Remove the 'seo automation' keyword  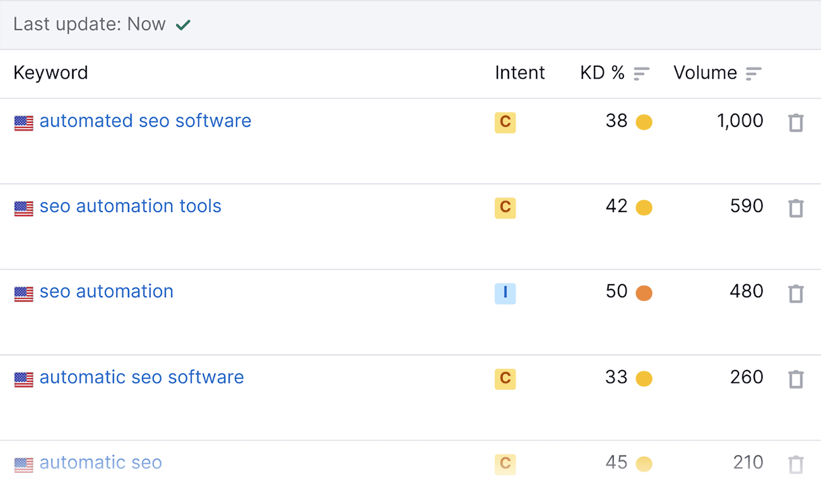pos(796,294)
